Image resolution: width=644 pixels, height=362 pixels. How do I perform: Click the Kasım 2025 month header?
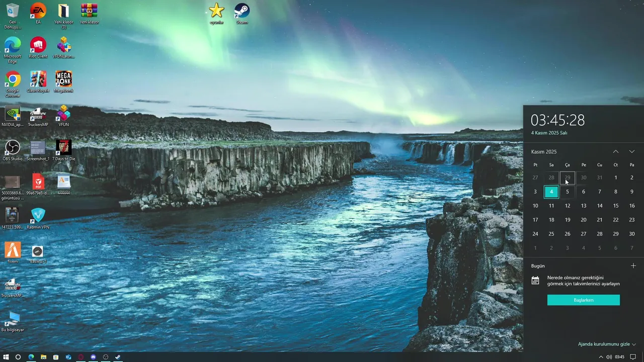click(544, 152)
